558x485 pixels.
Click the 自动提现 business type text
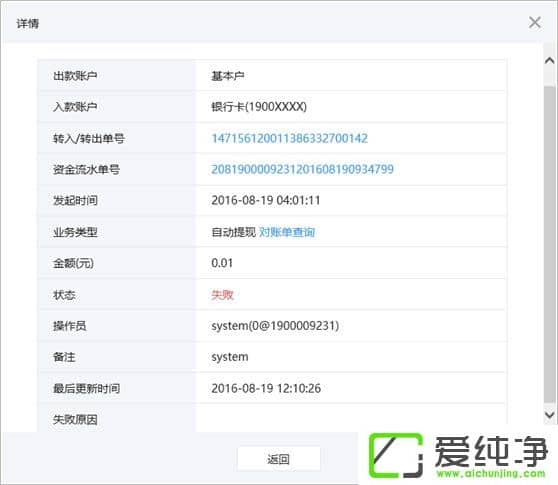click(x=233, y=232)
